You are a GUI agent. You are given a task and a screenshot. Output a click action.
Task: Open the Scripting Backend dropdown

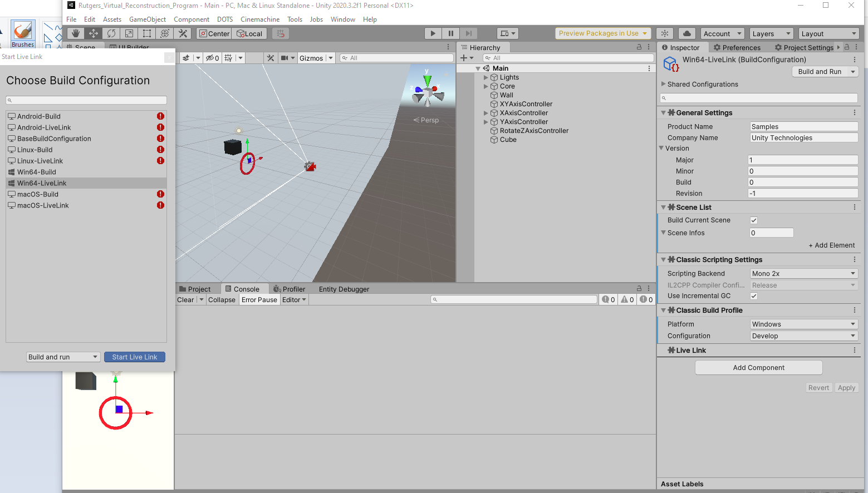pos(804,274)
